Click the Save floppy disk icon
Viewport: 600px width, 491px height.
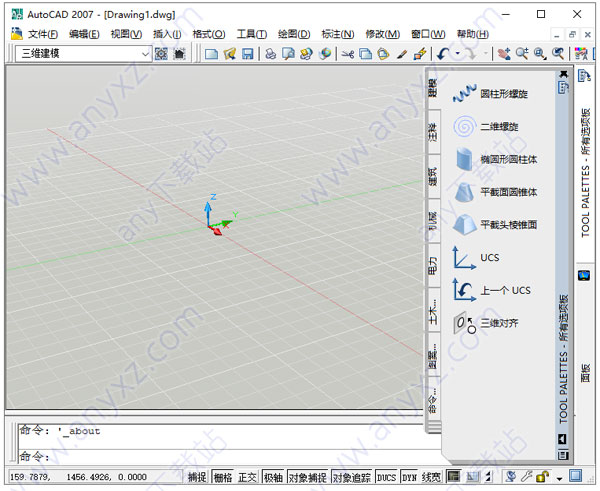248,54
